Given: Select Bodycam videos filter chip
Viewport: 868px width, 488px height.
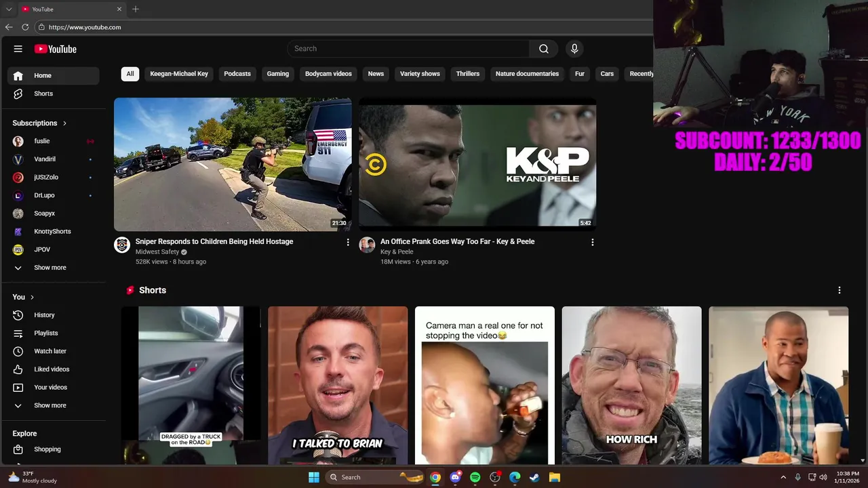Looking at the screenshot, I should 328,74.
